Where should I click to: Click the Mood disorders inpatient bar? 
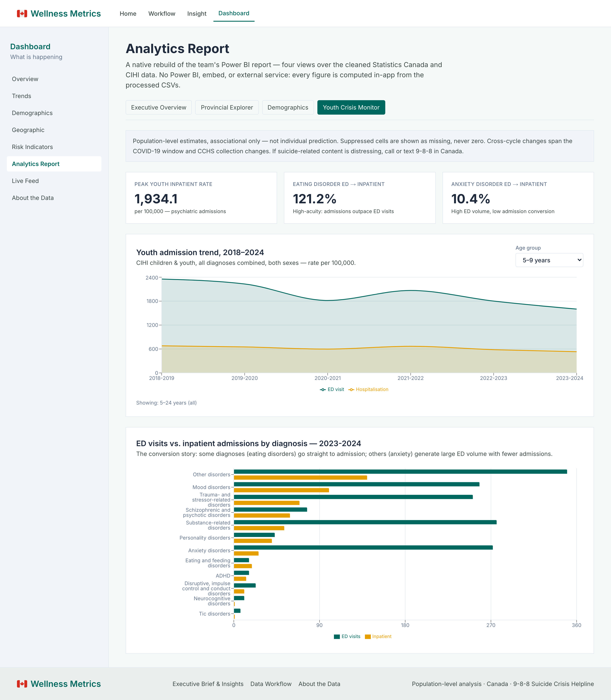click(x=281, y=490)
